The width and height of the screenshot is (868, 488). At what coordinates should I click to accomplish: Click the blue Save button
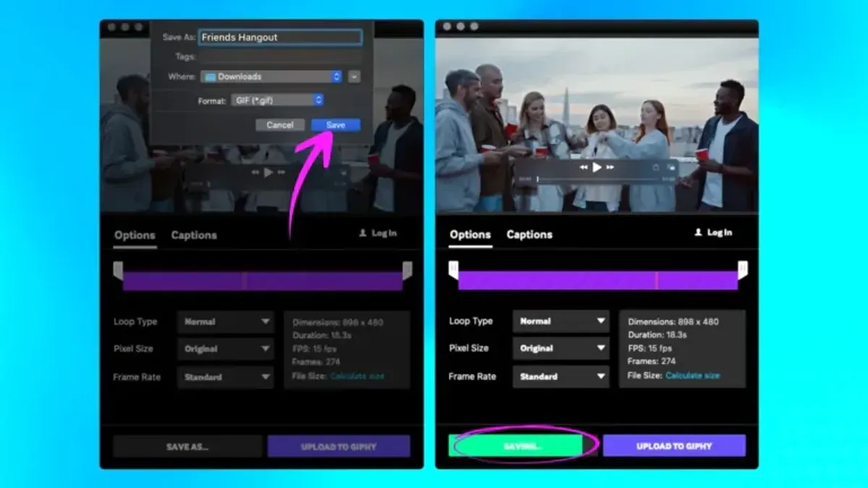click(336, 125)
